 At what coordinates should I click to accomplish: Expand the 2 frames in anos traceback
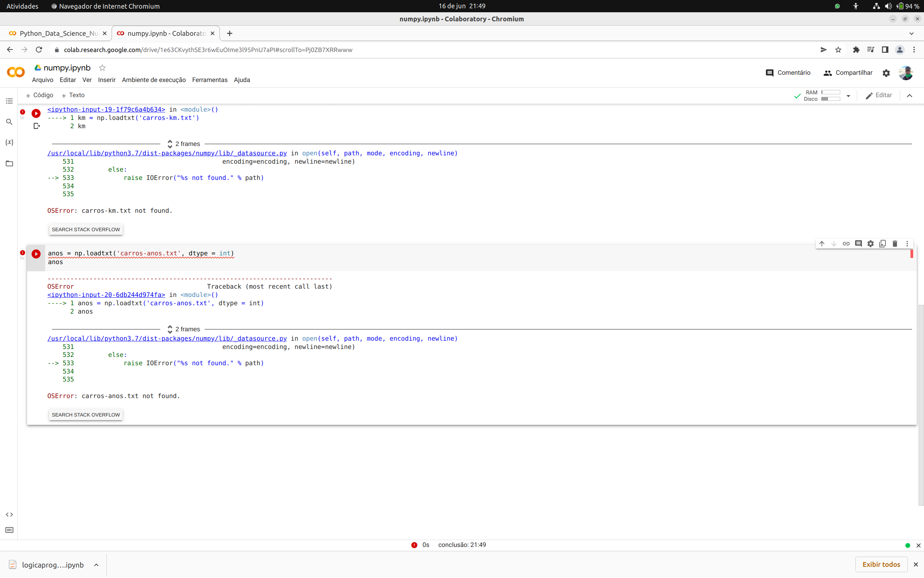(184, 329)
